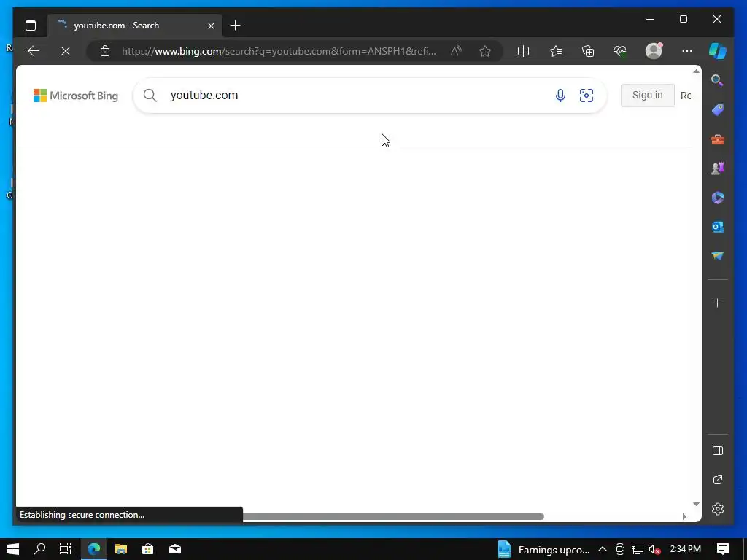The image size is (747, 560).
Task: Open network status tray icon
Action: [x=638, y=550]
